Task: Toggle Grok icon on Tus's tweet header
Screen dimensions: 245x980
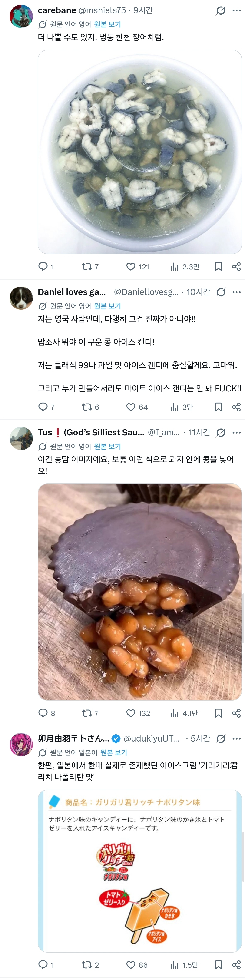Action: (221, 433)
